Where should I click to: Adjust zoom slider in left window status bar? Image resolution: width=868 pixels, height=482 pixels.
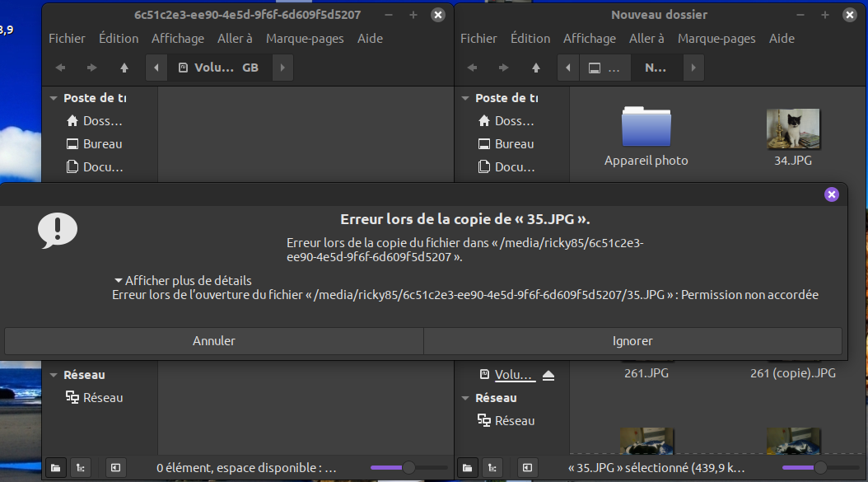408,468
